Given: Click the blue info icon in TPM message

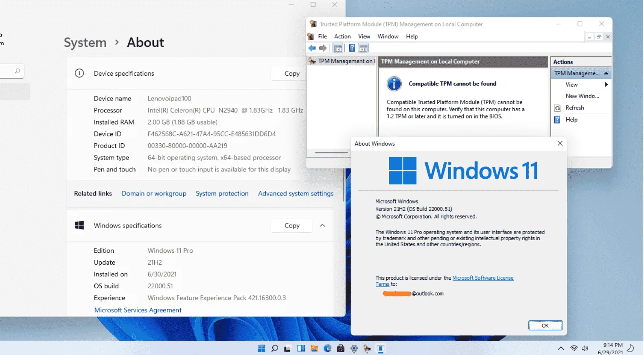Looking at the screenshot, I should (x=394, y=83).
